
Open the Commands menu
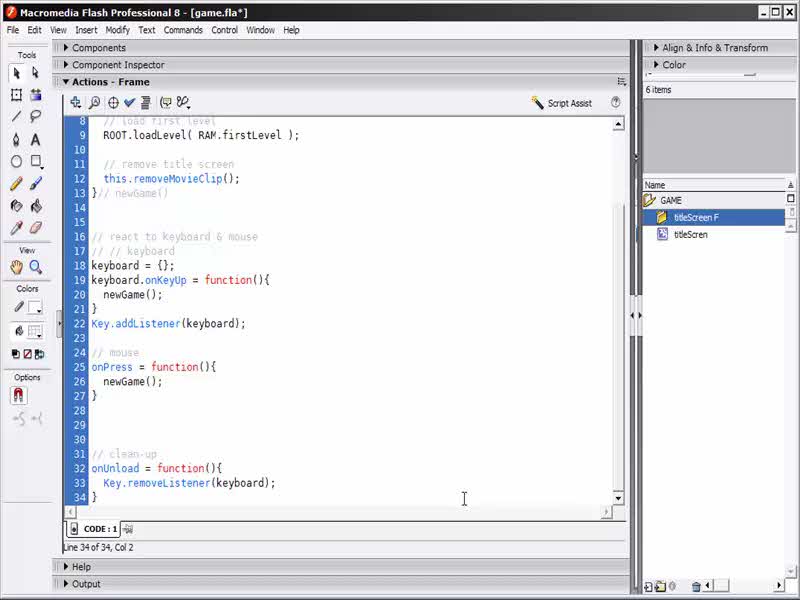tap(183, 30)
